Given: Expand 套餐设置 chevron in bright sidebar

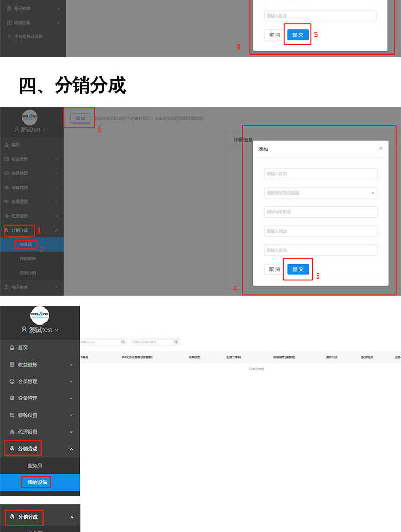Looking at the screenshot, I should (71, 415).
